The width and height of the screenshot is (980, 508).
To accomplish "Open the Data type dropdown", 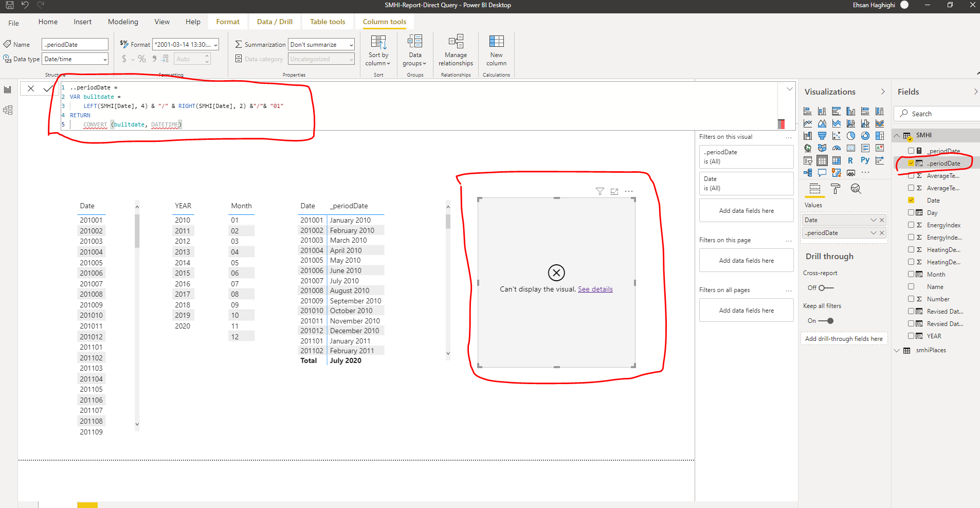I will 75,59.
